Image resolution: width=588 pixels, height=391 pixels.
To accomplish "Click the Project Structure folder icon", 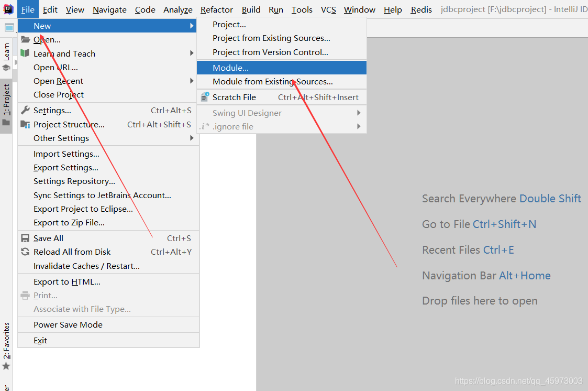I will coord(25,124).
